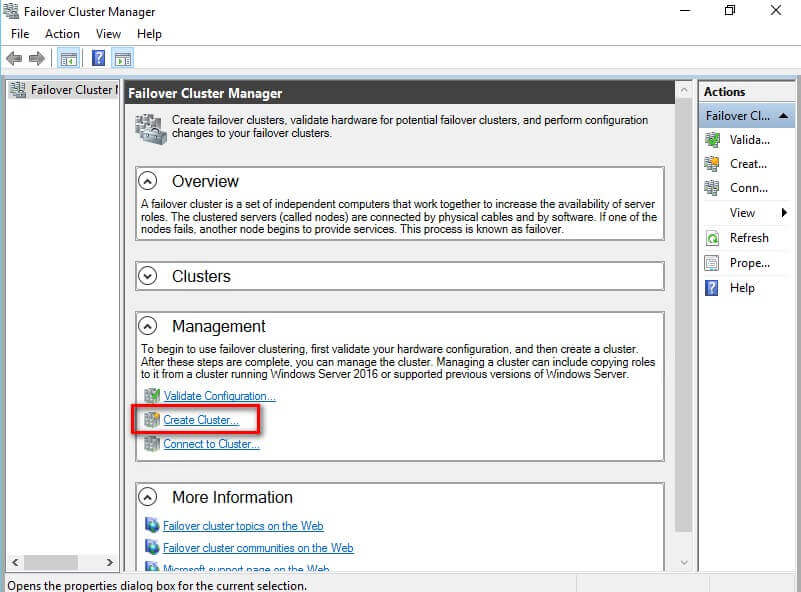Click the Create Cluster icon in Actions pane

click(712, 163)
